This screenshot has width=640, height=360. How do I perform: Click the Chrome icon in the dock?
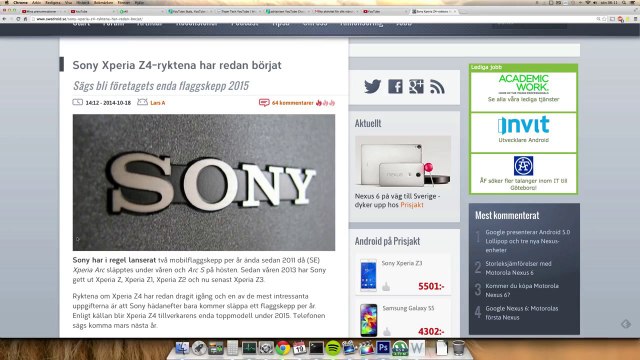[x=282, y=348]
